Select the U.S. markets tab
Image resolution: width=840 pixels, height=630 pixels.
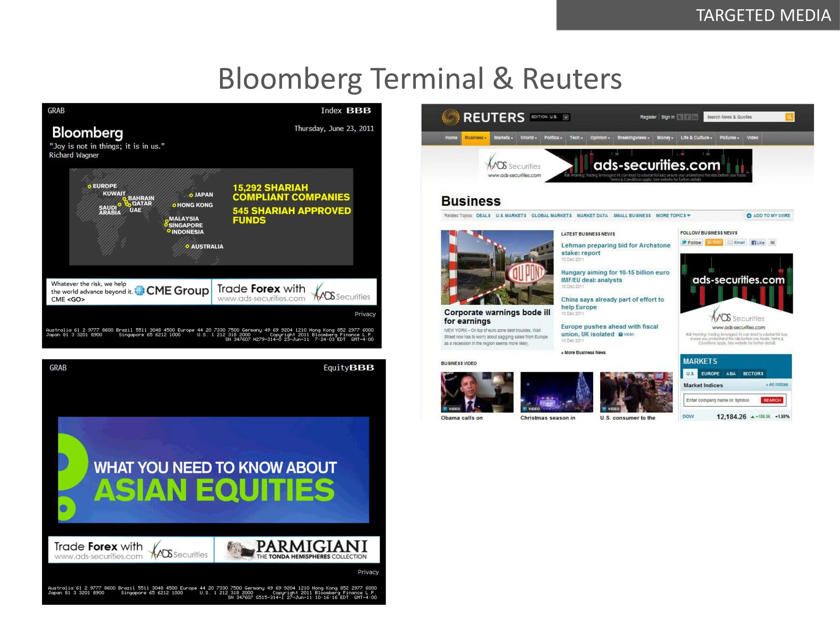(x=690, y=374)
